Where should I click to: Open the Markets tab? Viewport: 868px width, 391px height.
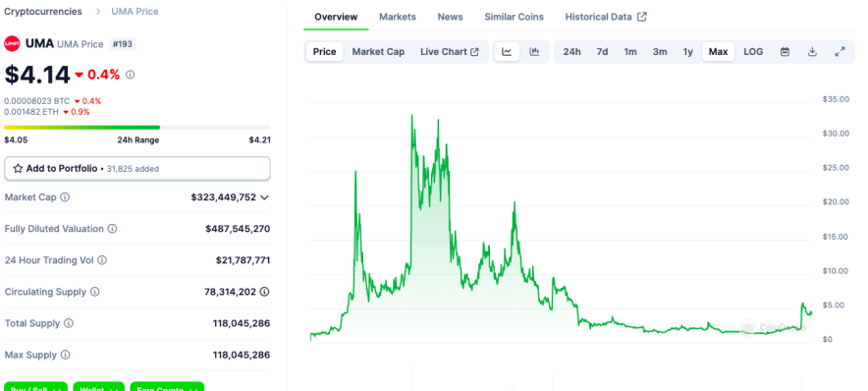tap(398, 17)
